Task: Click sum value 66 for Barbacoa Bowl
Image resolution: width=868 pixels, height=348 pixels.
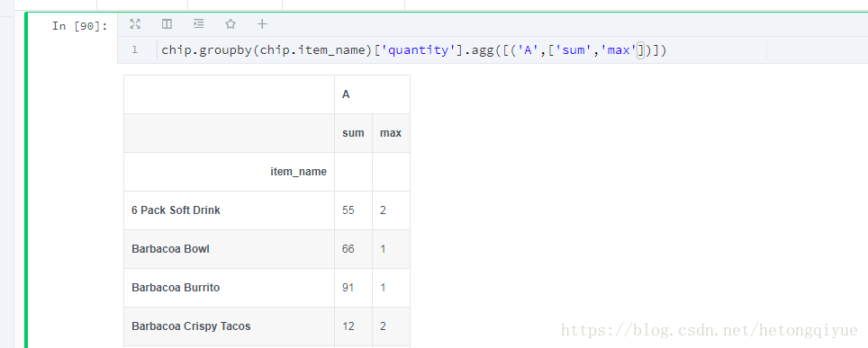Action: point(348,249)
